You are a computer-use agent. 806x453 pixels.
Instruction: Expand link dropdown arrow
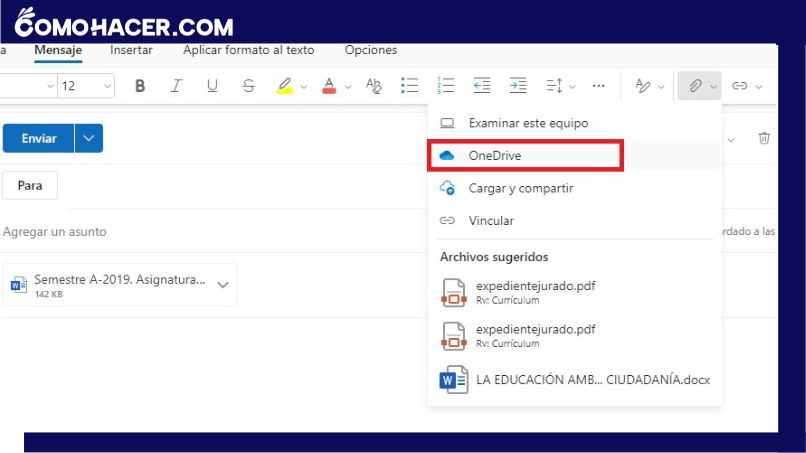(x=759, y=87)
